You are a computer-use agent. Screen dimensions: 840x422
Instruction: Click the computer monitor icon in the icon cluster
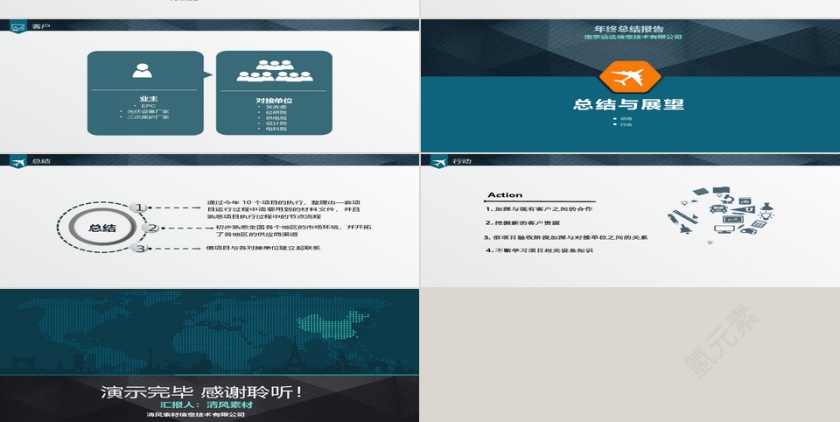(x=724, y=229)
